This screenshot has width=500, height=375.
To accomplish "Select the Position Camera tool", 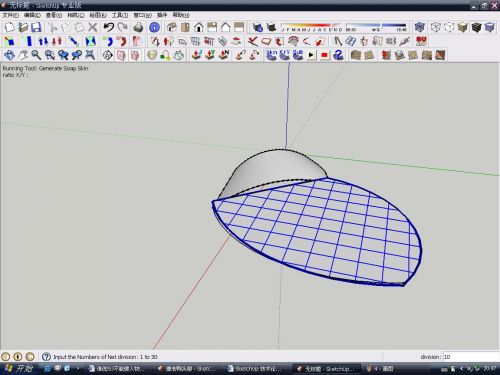I will click(107, 55).
